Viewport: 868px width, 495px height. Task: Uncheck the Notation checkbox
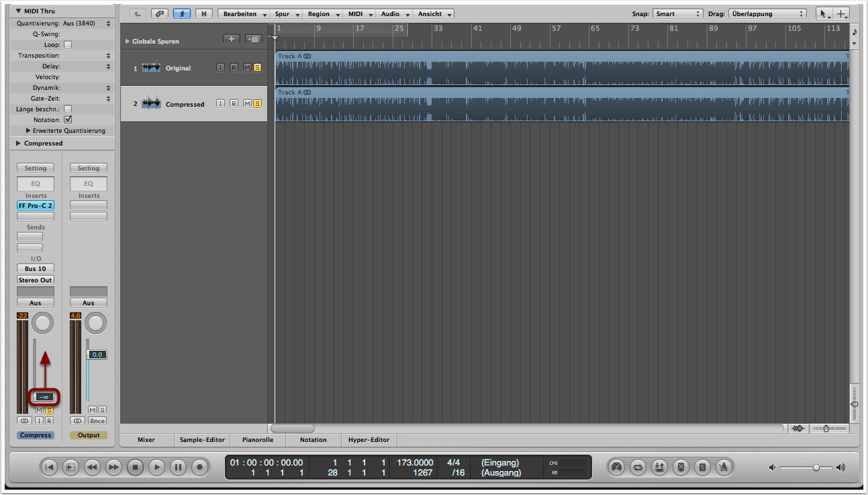[x=67, y=119]
